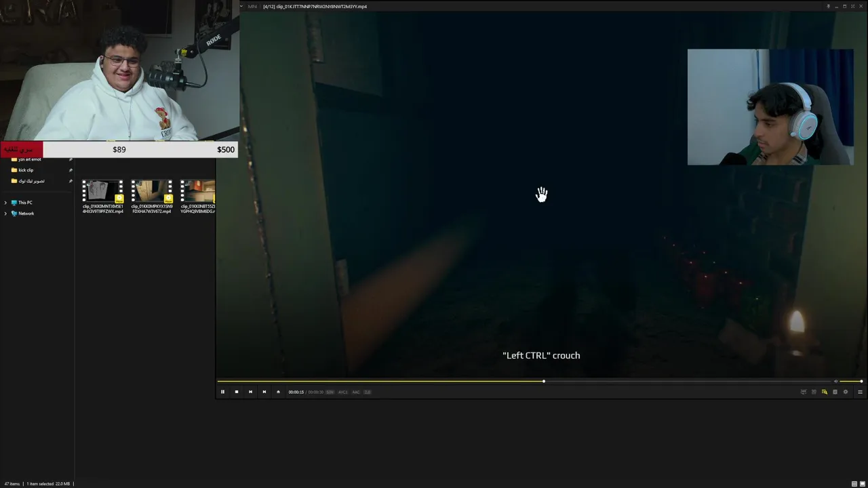Open the Arabic-named pinned folder in sidebar
Screen dimensions: 868x488
click(x=31, y=181)
